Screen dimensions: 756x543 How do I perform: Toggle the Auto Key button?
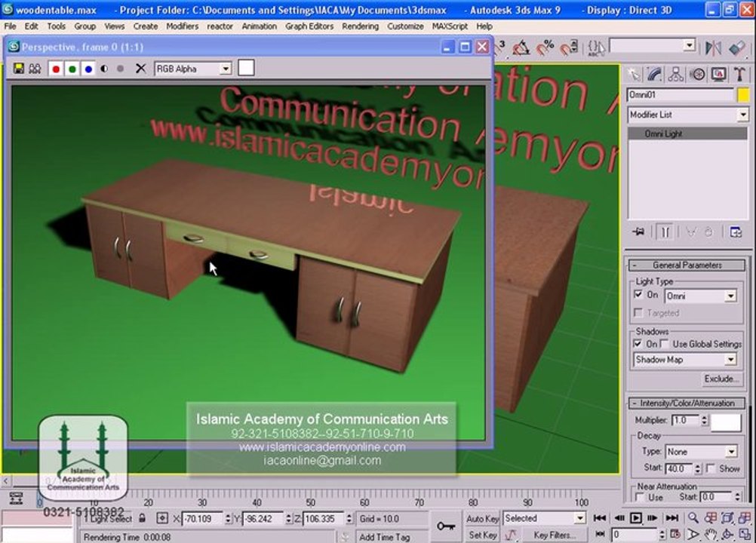482,518
